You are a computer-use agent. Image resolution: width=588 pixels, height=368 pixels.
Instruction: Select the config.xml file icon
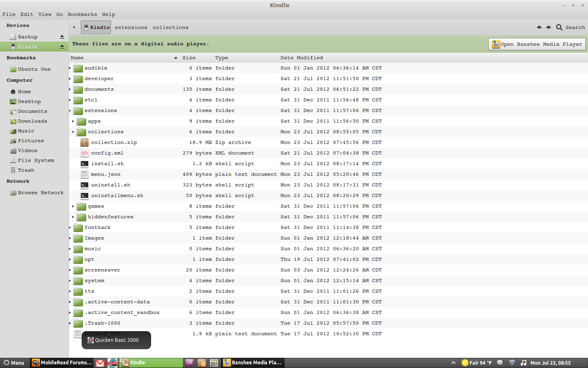pos(85,153)
